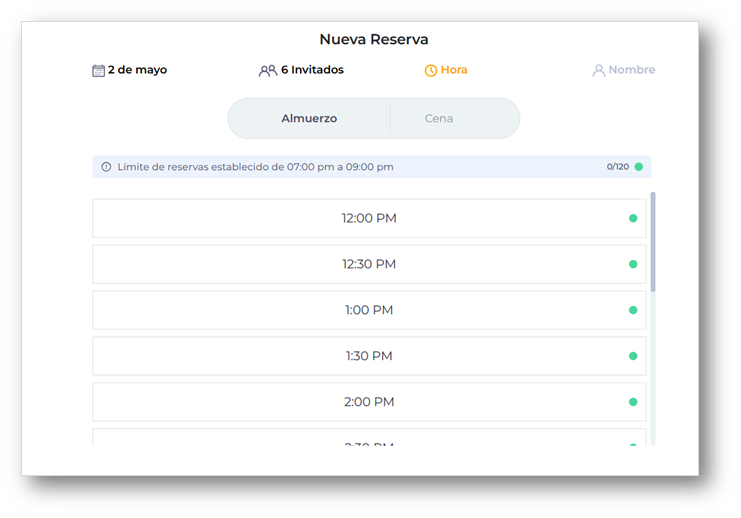Click the 0/120 reservation counter

(x=617, y=167)
